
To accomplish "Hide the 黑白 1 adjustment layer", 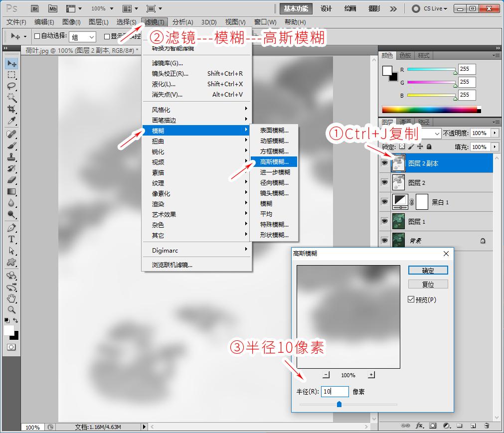I will pos(384,201).
